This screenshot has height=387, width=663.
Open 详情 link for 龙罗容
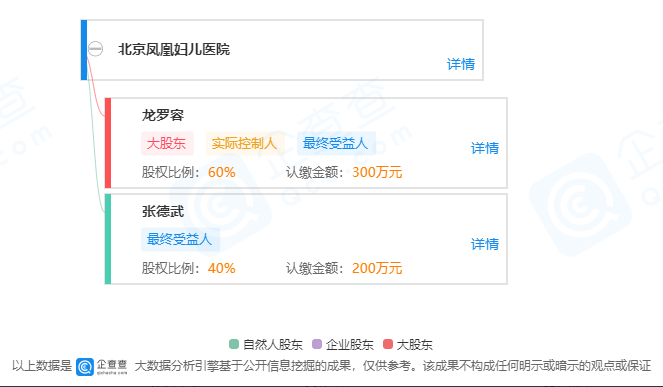coord(485,148)
